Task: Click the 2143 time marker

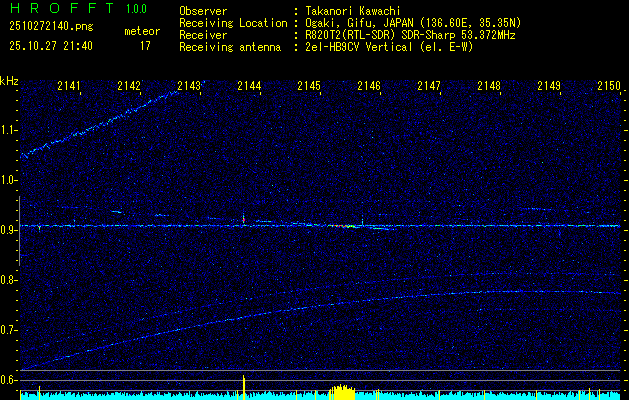Action: (x=188, y=87)
